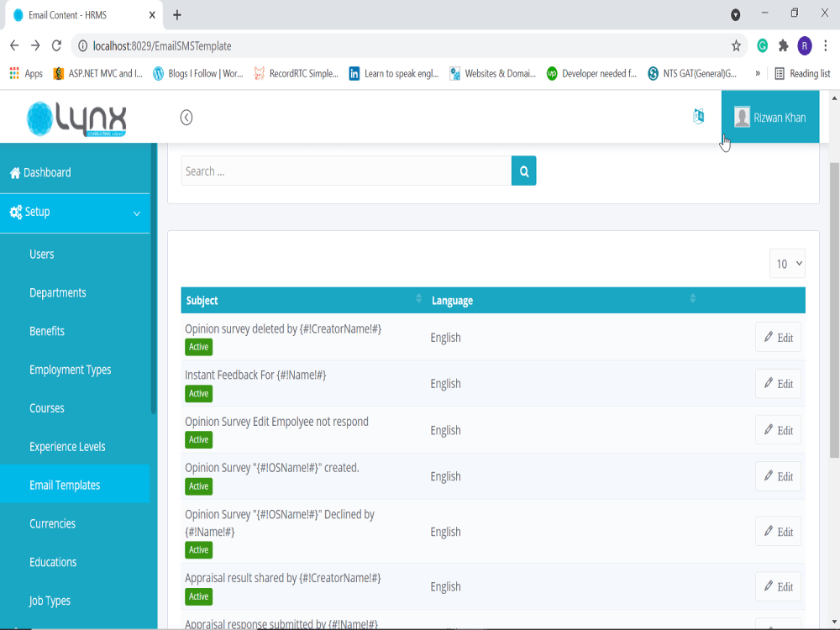Click the Lynx logo
The image size is (840, 630).
click(x=76, y=118)
